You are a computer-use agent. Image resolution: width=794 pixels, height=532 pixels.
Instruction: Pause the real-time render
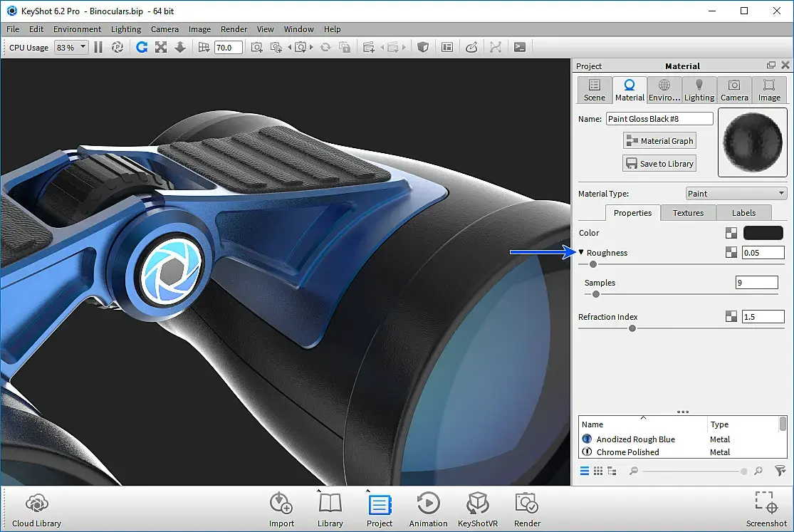pyautogui.click(x=98, y=48)
